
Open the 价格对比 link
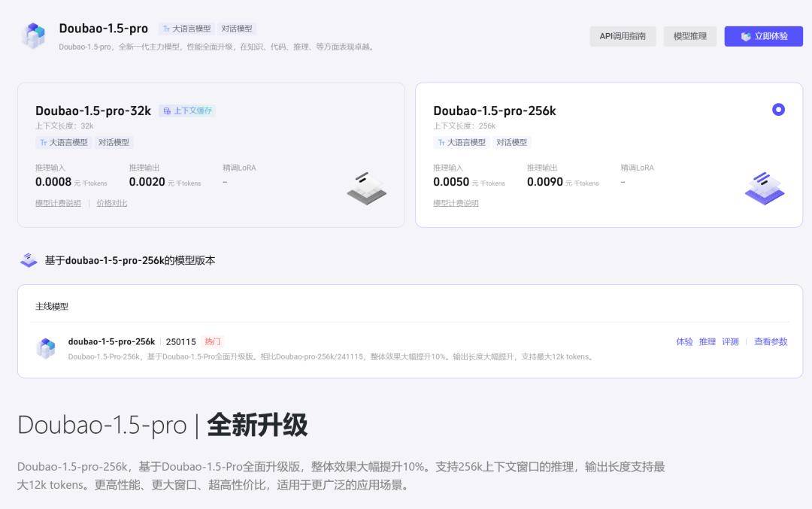[112, 203]
